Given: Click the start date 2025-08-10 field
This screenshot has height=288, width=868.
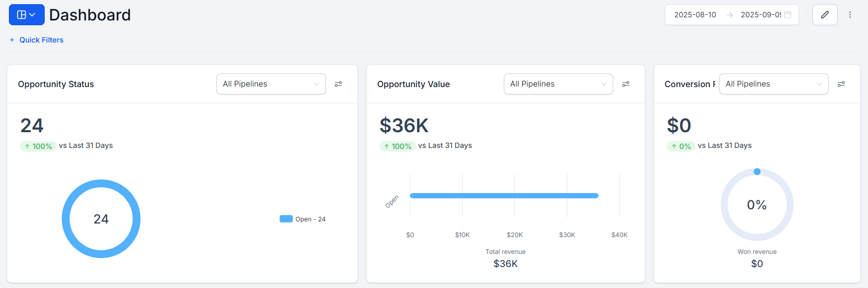Looking at the screenshot, I should pos(695,15).
